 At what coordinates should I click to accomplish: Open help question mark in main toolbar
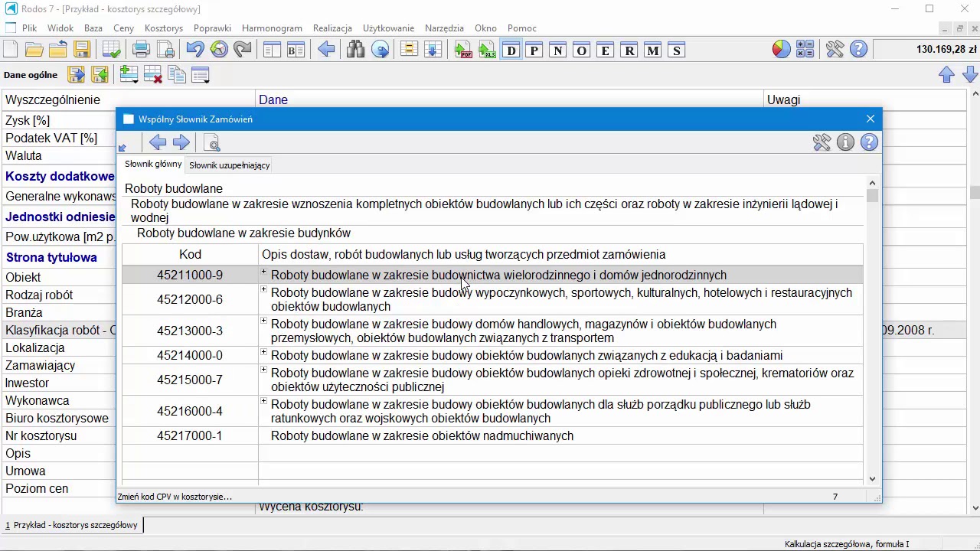pyautogui.click(x=858, y=50)
